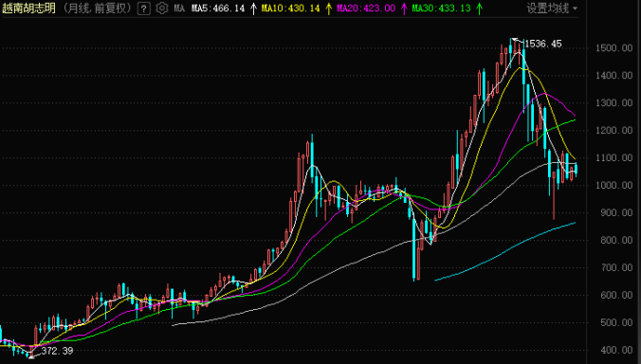Click the 越南胡志明 index title
The image size is (641, 364).
pyautogui.click(x=28, y=9)
